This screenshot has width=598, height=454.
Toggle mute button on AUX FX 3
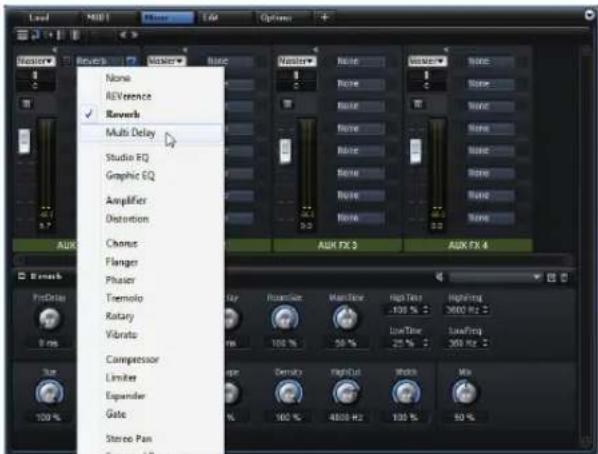[x=287, y=104]
